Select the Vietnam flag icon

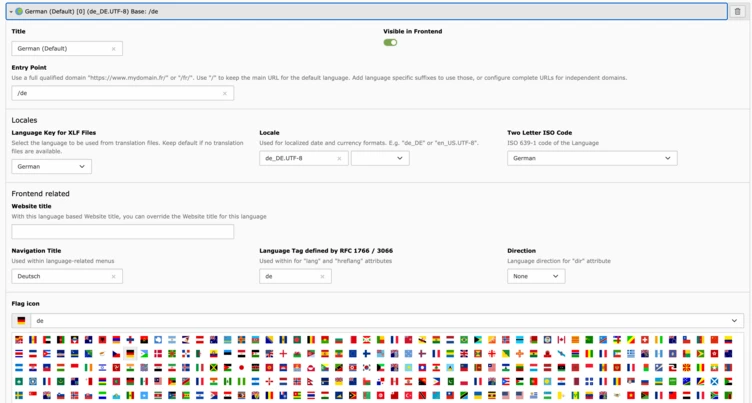point(631,395)
